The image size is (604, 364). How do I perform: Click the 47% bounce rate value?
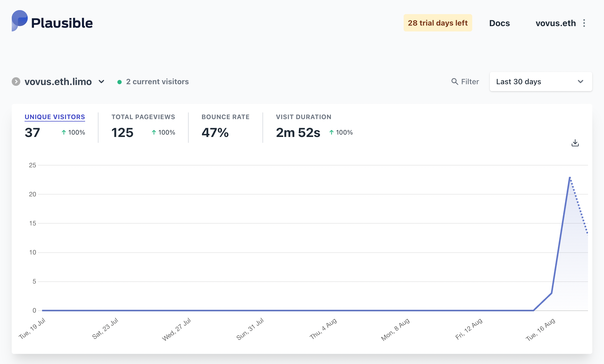215,132
